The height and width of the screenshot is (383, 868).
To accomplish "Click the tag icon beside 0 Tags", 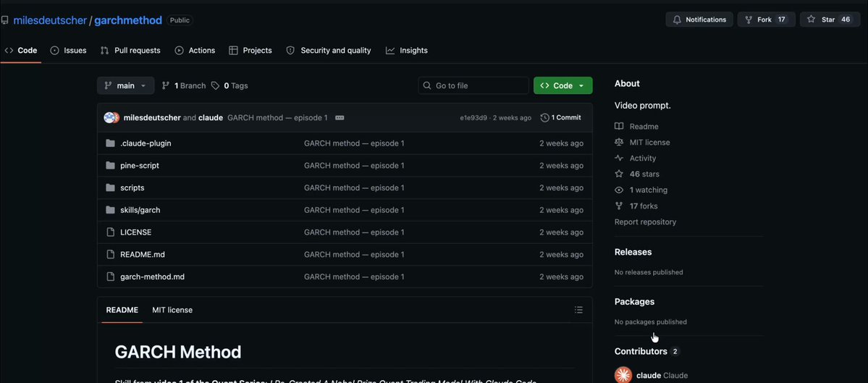I will [x=215, y=85].
